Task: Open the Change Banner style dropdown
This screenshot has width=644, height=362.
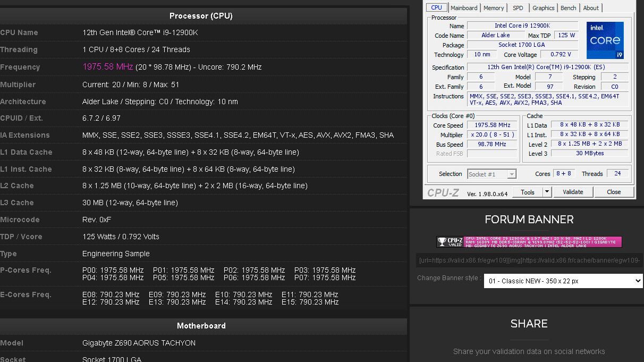Action: pyautogui.click(x=563, y=281)
